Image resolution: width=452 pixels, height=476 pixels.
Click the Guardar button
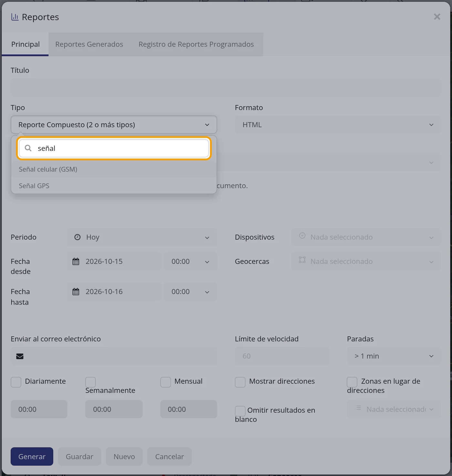pos(79,456)
